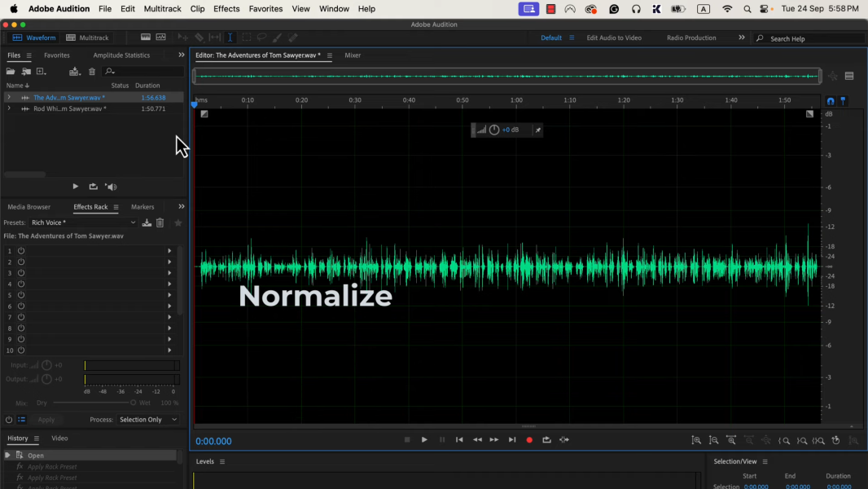Show the spectral frequency display

pyautogui.click(x=146, y=37)
